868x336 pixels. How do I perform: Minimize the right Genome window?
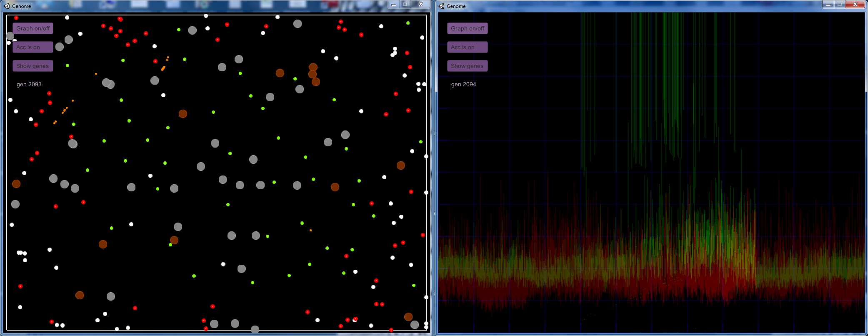[x=828, y=5]
